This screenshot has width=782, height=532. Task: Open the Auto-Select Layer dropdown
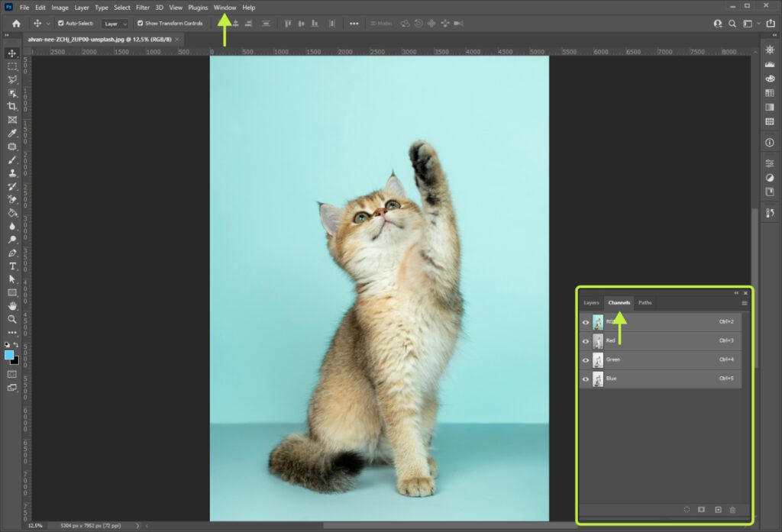coord(115,24)
